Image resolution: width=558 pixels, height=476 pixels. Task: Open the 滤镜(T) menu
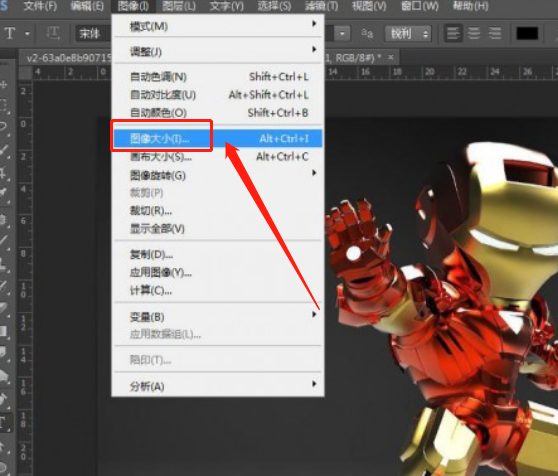coord(322,6)
